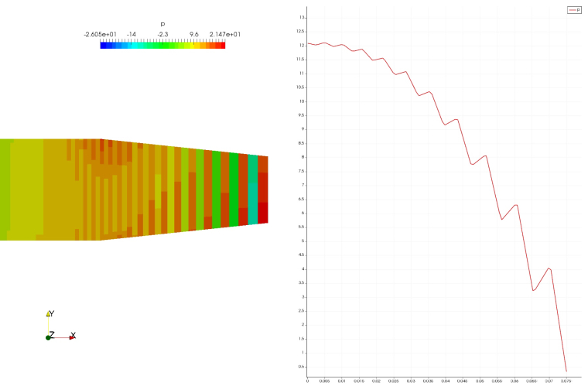Click the 'p' legend box in the chart
This screenshot has height=386, width=588.
click(574, 10)
